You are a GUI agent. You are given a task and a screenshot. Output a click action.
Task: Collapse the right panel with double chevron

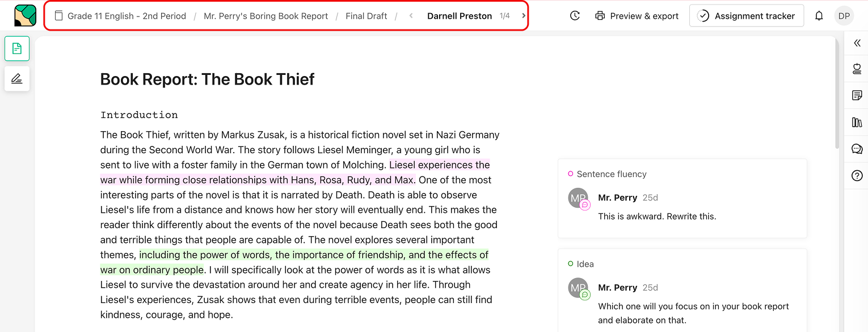pos(857,43)
